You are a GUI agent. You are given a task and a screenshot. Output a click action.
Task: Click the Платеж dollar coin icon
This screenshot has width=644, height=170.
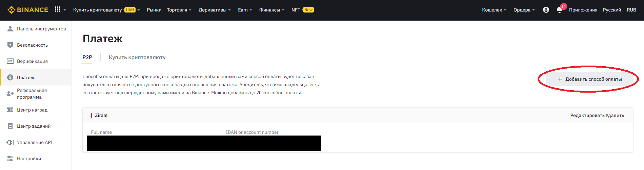pyautogui.click(x=10, y=77)
